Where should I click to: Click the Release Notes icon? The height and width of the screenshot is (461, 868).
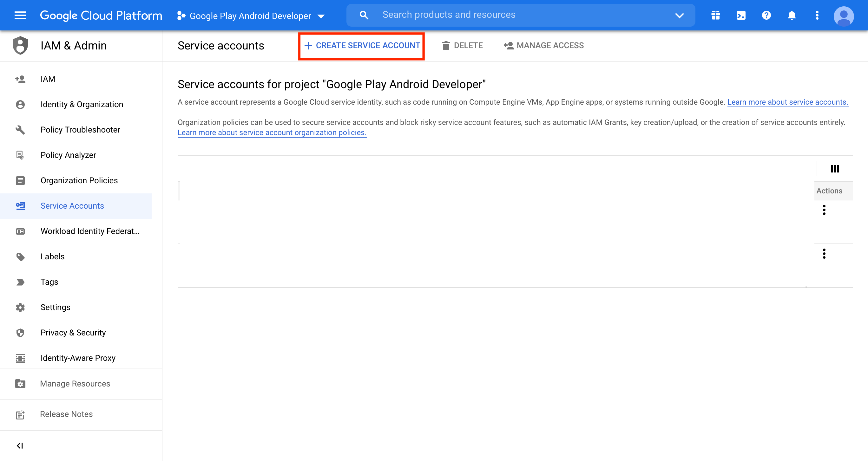coord(20,414)
